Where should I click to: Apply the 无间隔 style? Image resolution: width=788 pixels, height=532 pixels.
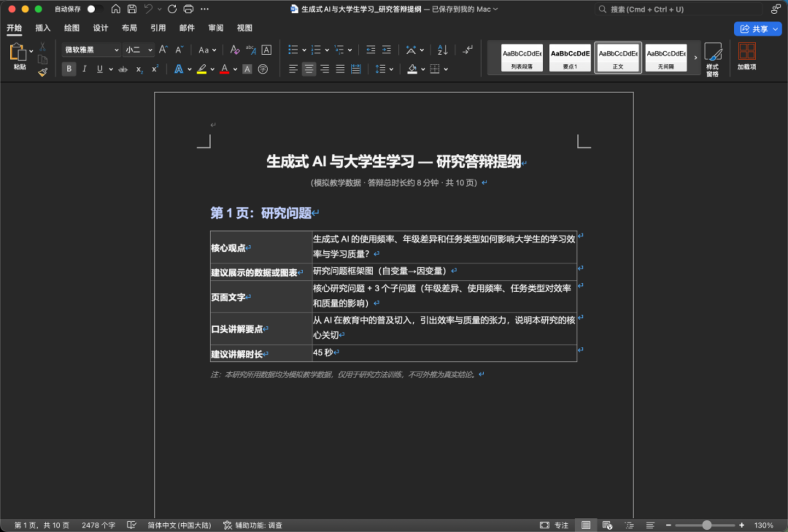pos(666,57)
